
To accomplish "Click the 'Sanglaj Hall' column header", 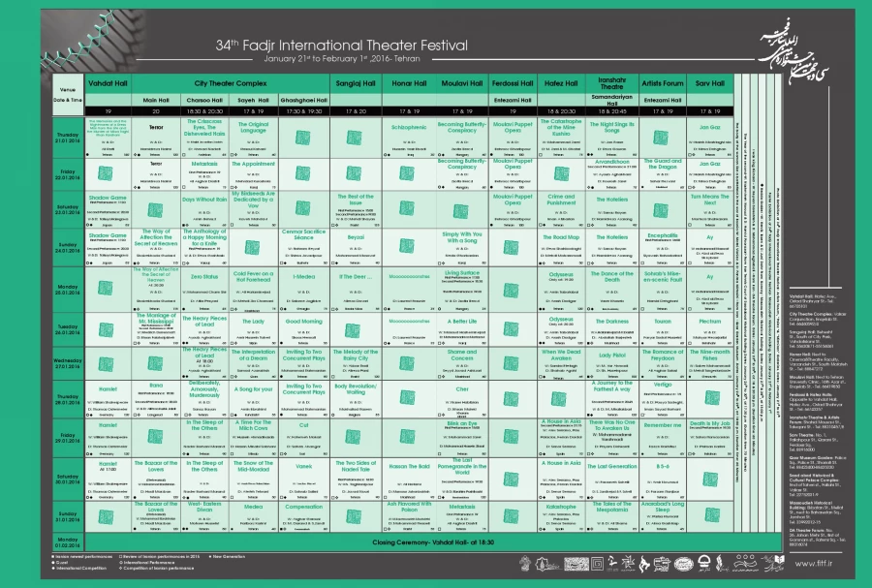I will point(356,83).
